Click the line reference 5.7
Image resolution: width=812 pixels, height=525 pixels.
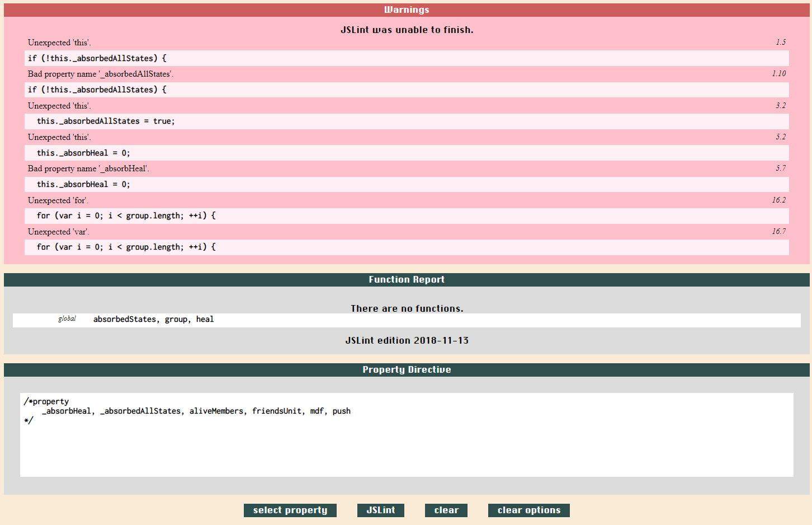(781, 168)
